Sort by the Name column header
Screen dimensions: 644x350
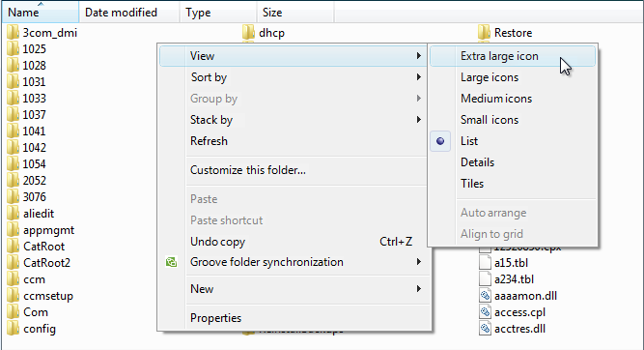point(40,13)
